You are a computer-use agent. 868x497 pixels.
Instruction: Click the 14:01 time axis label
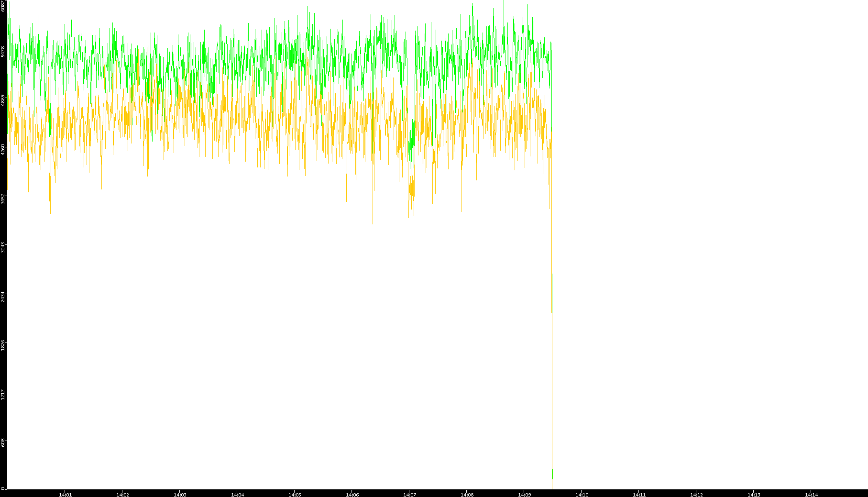[x=65, y=495]
